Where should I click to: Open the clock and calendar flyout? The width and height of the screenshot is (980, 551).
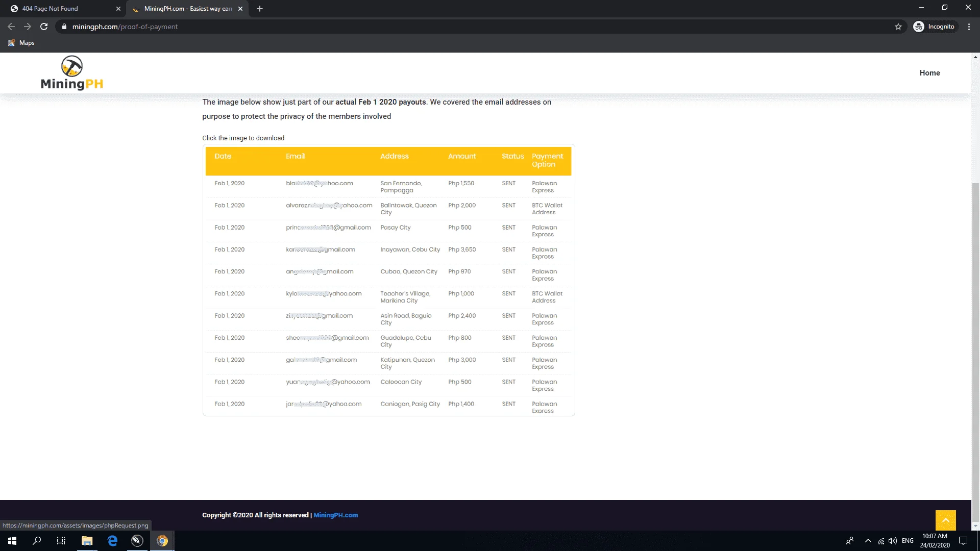point(935,541)
